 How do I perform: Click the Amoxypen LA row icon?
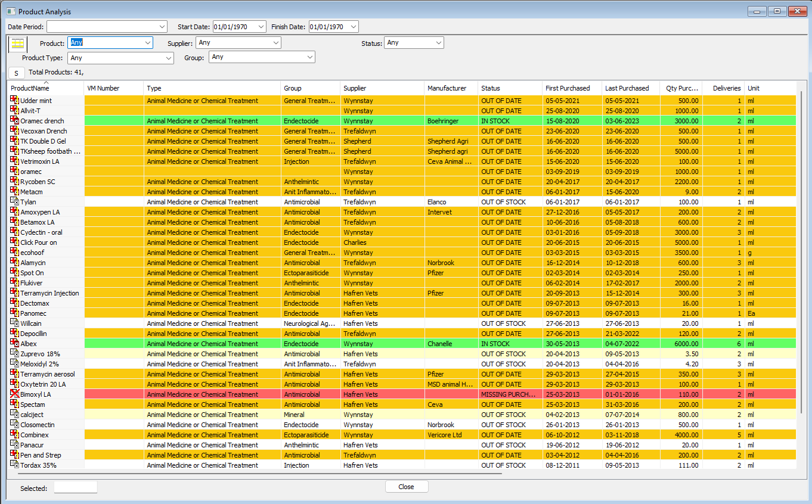click(15, 212)
